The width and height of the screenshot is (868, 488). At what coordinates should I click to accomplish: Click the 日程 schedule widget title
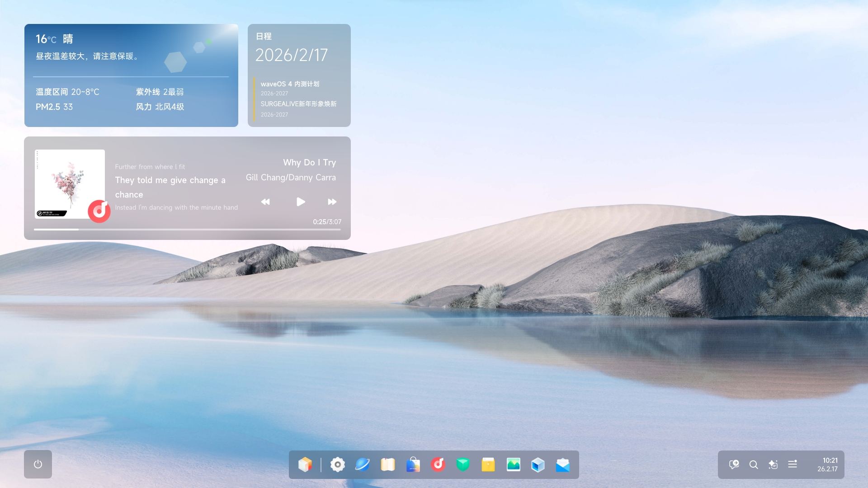tap(264, 36)
